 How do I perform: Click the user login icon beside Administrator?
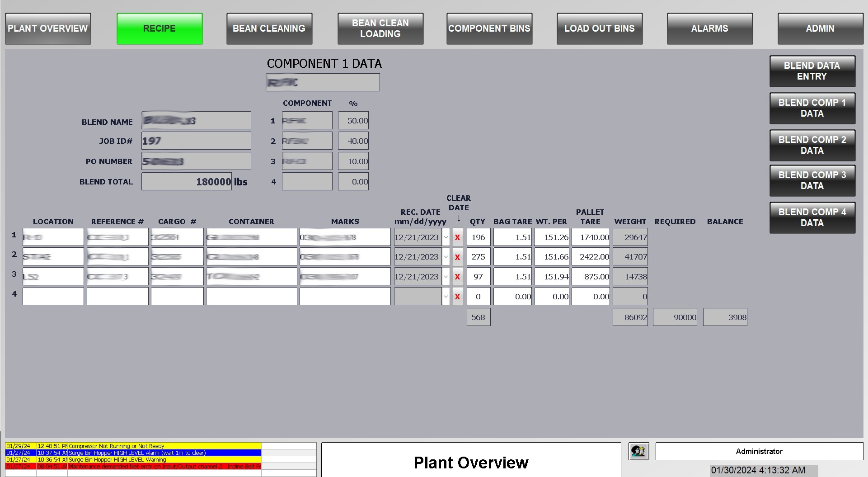[x=638, y=451]
